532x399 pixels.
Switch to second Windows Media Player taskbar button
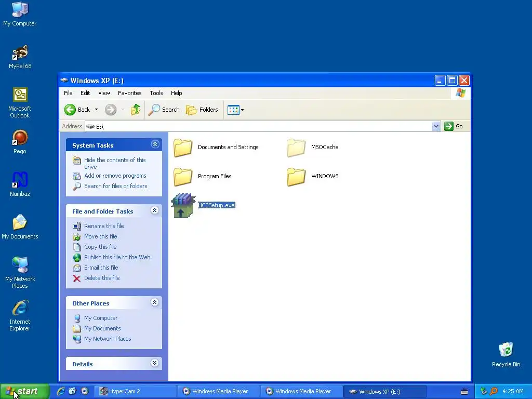click(301, 391)
